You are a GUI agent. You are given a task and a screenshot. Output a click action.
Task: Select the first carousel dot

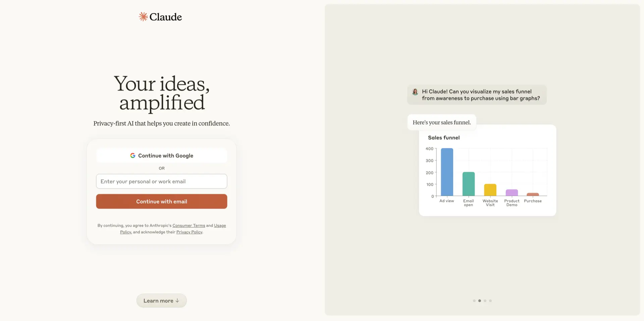click(x=474, y=301)
